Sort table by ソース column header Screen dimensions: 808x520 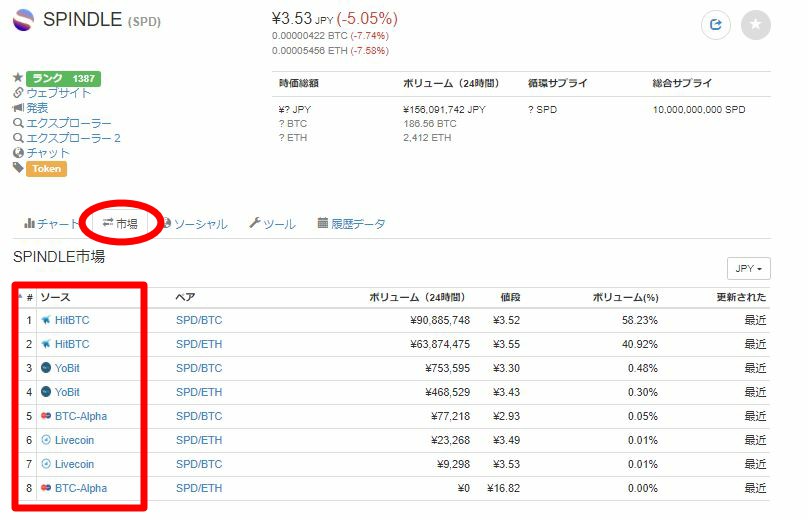click(x=55, y=297)
